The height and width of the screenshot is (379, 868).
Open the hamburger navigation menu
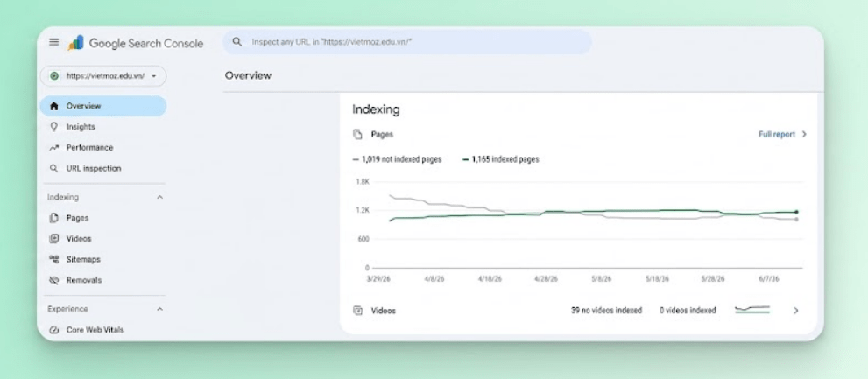pos(53,42)
